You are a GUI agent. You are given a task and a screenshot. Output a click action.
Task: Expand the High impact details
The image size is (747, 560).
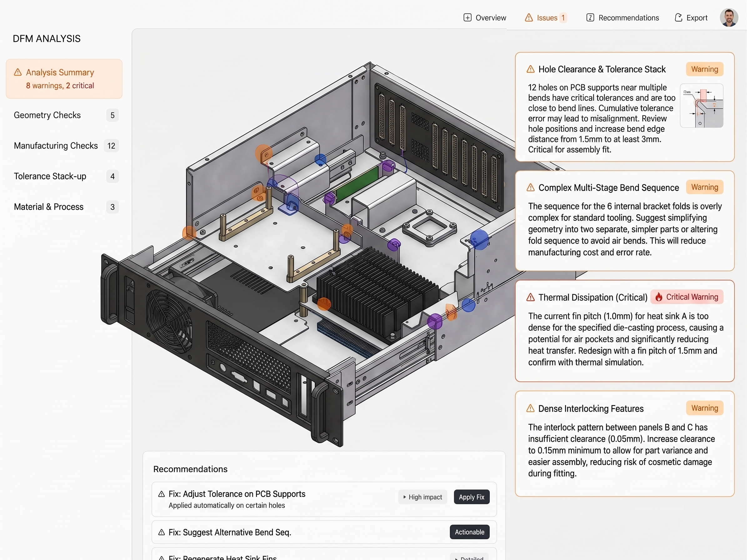pyautogui.click(x=423, y=497)
